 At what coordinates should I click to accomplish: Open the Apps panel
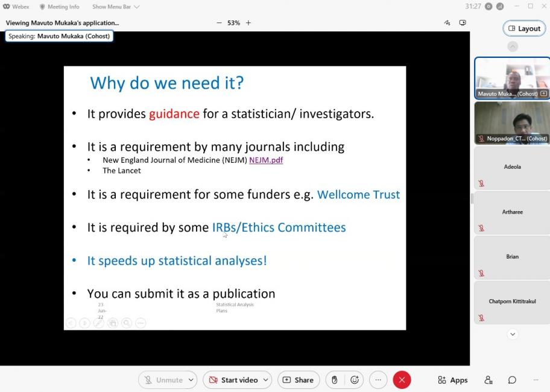[x=452, y=380]
